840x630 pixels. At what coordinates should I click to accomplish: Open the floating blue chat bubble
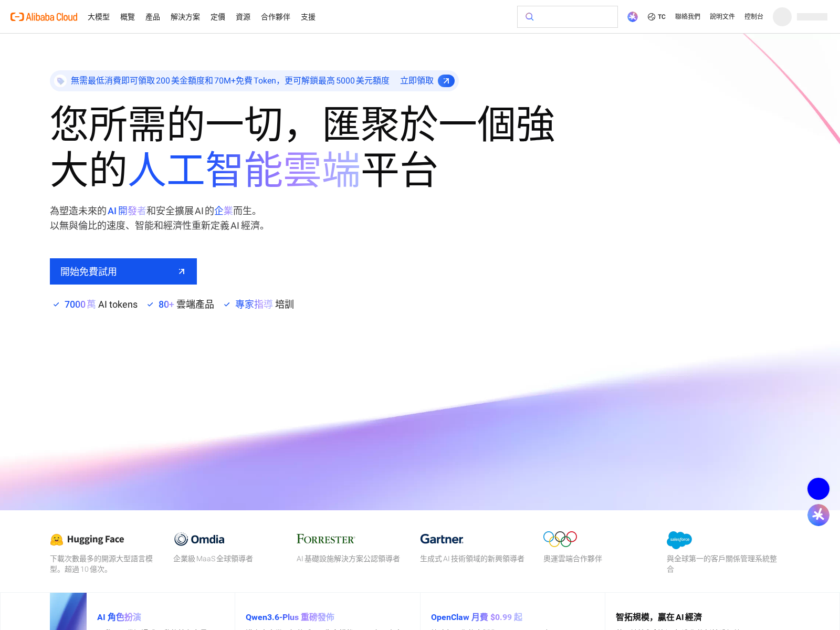click(818, 489)
